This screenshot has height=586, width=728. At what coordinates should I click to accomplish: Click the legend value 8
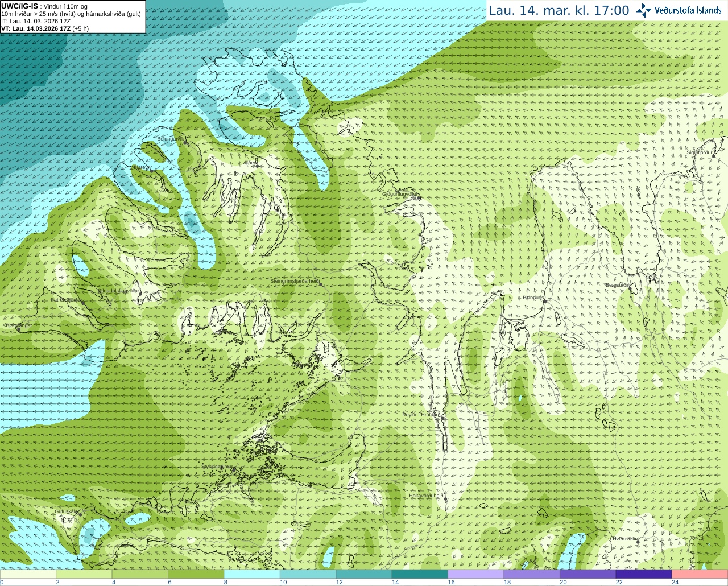pyautogui.click(x=226, y=582)
